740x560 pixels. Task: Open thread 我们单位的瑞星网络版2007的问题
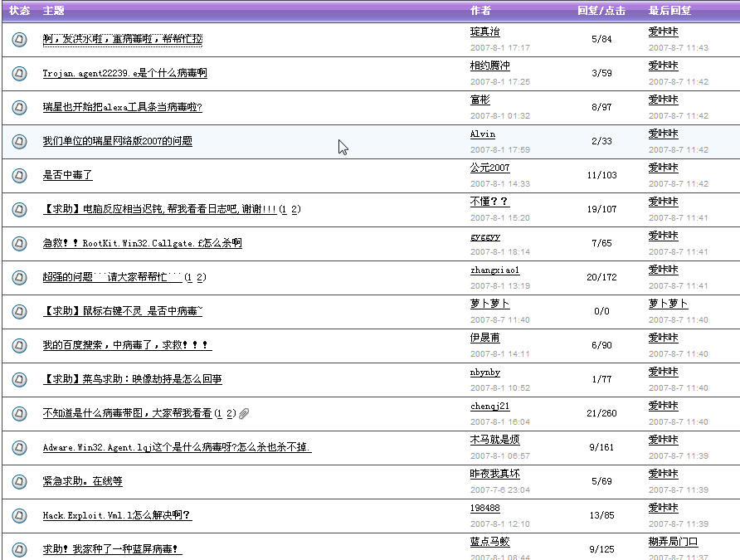[118, 141]
